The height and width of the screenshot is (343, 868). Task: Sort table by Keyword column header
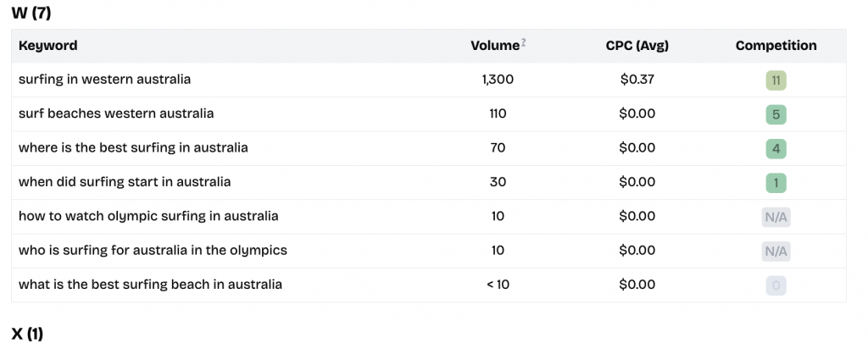(x=48, y=46)
